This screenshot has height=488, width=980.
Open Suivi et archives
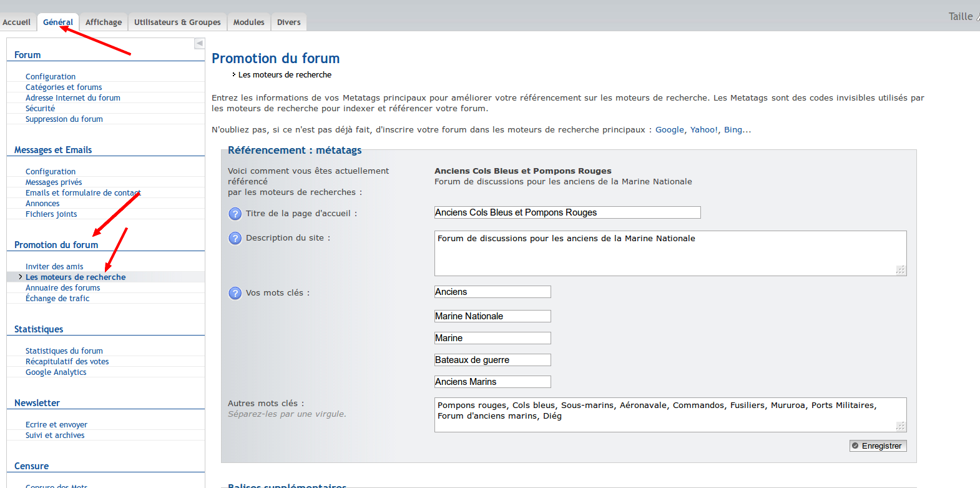click(55, 436)
